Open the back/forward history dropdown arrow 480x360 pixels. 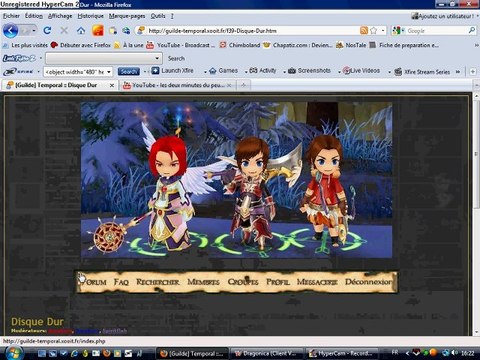[x=33, y=31]
